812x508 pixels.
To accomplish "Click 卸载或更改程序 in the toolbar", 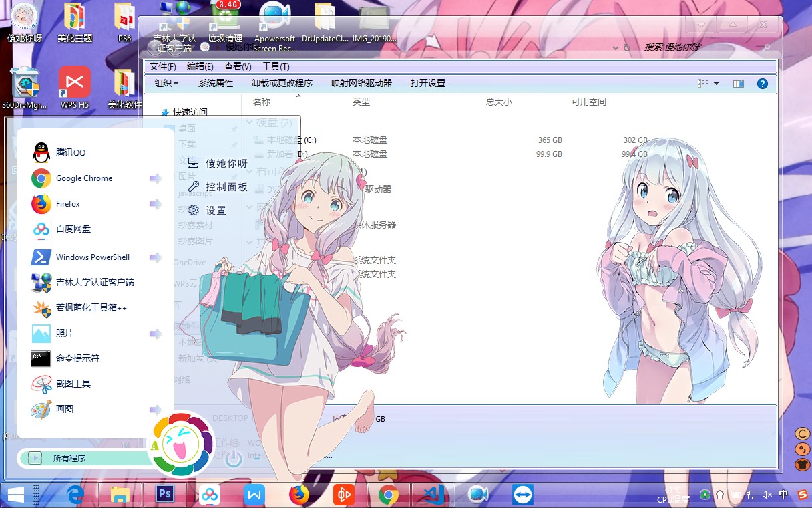I will (x=282, y=84).
